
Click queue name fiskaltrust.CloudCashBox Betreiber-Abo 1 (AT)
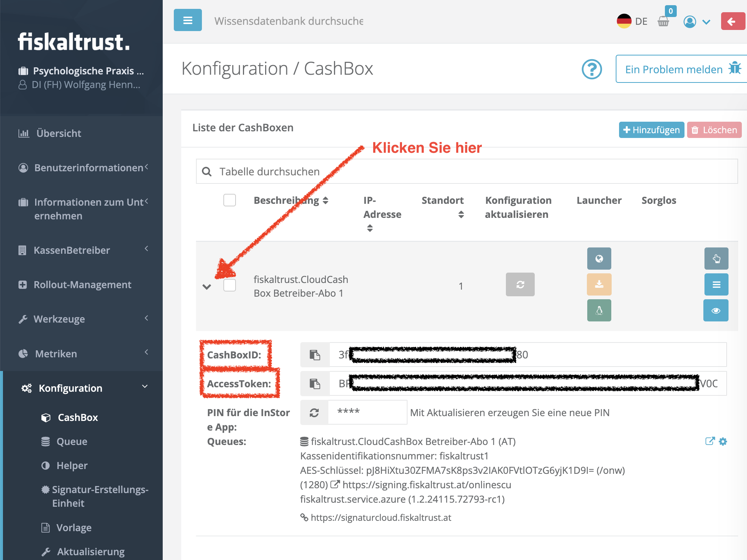point(413,441)
